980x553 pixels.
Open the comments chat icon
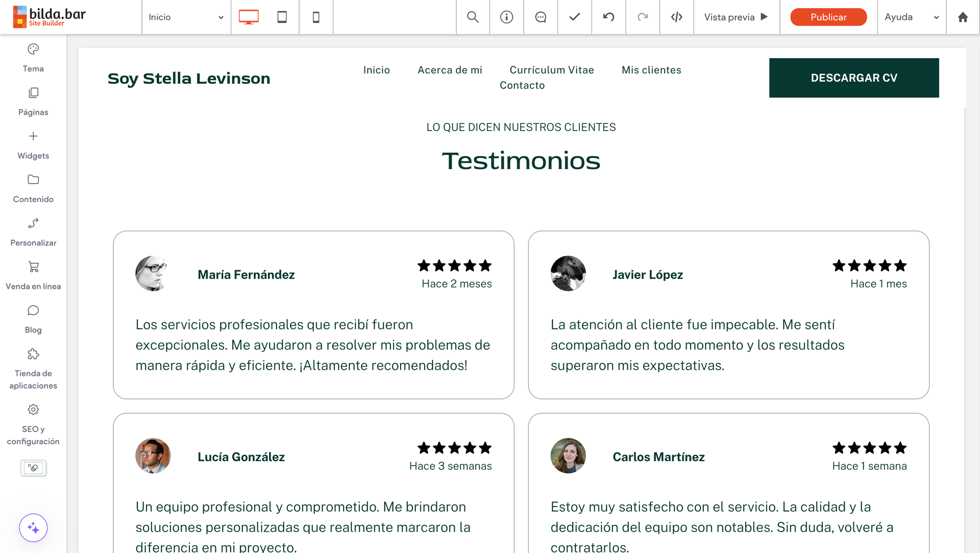click(x=541, y=17)
